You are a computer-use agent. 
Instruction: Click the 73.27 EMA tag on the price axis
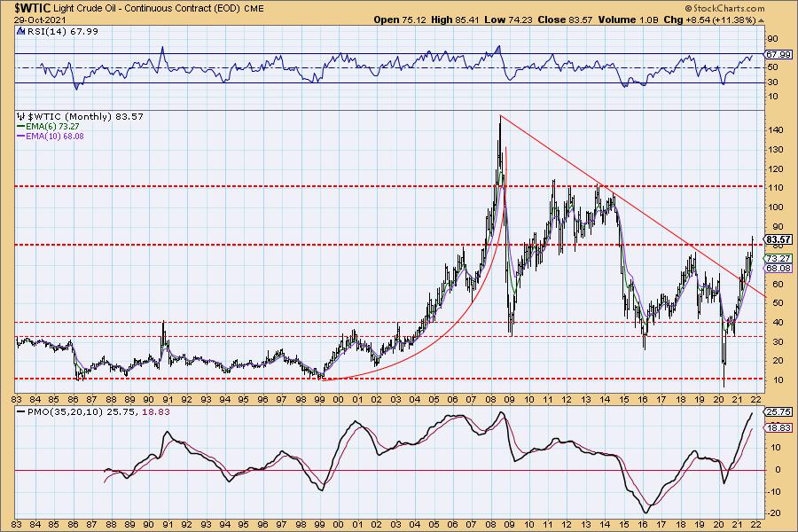pyautogui.click(x=778, y=259)
